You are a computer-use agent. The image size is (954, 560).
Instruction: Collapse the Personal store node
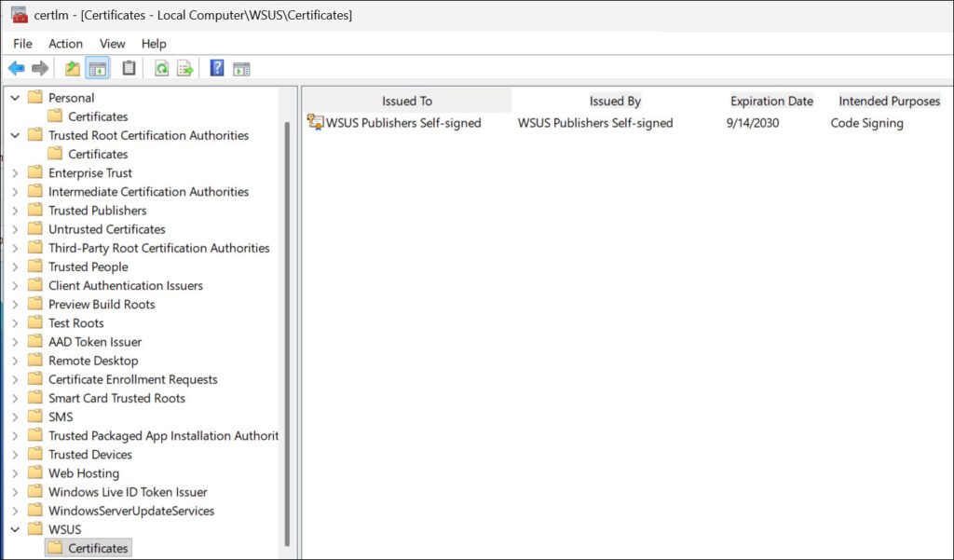(15, 98)
